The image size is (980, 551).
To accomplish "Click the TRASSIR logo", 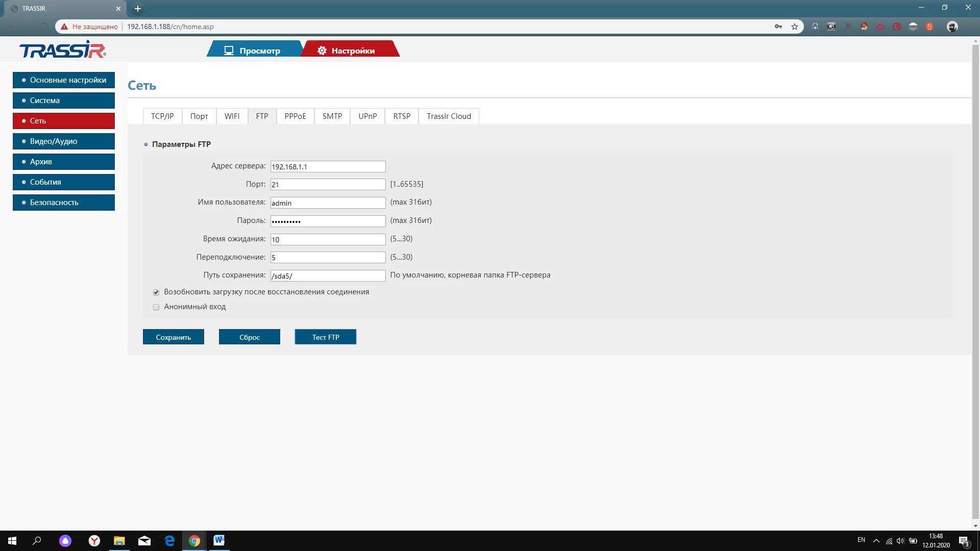I will tap(62, 50).
